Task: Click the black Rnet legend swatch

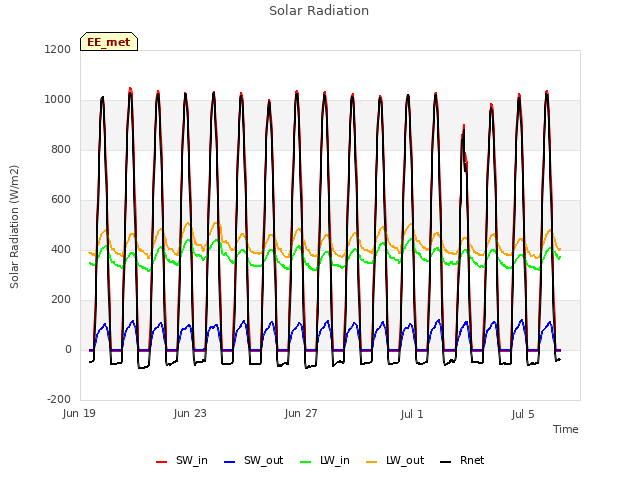Action: [x=446, y=462]
